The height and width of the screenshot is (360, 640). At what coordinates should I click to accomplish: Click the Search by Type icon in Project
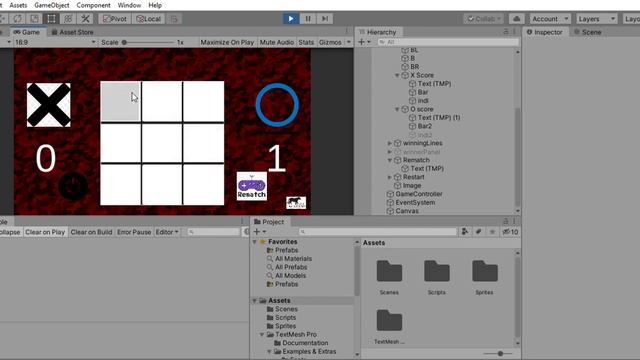pos(465,232)
